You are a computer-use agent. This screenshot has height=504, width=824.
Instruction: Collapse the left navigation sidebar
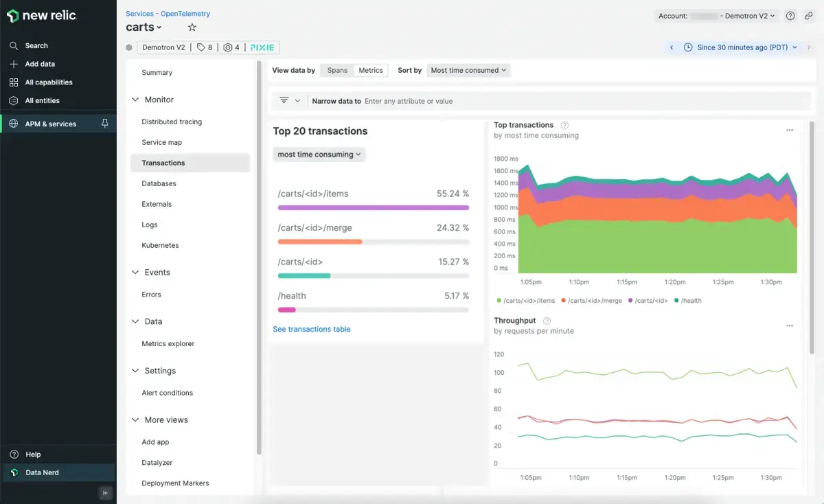(x=105, y=492)
